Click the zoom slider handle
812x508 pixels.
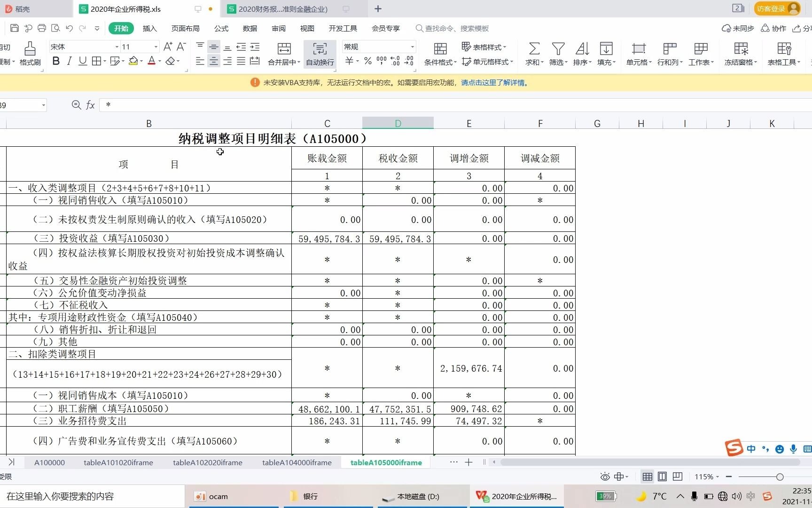pos(780,477)
